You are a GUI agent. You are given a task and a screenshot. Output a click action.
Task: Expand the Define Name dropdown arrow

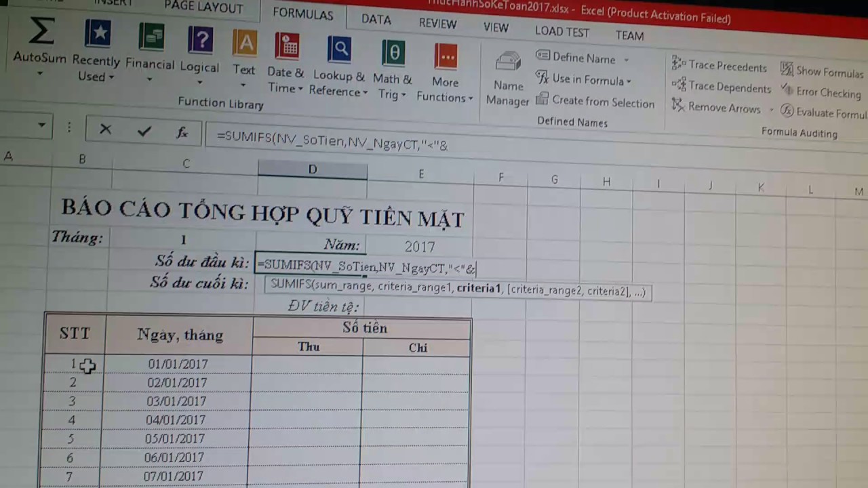tap(626, 60)
